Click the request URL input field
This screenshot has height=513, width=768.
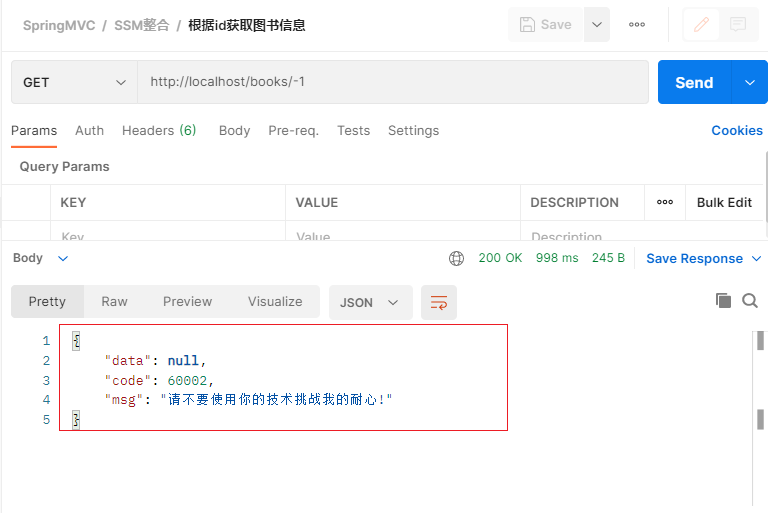392,82
